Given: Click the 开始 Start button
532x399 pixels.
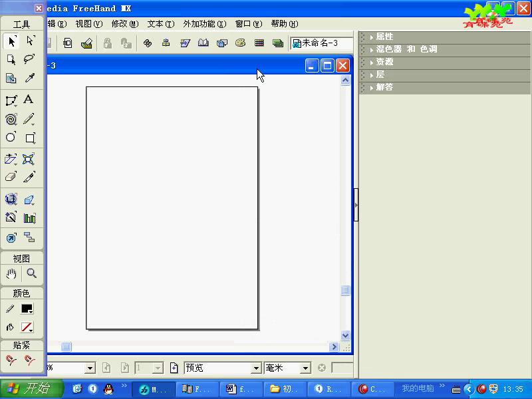Looking at the screenshot, I should (x=31, y=389).
